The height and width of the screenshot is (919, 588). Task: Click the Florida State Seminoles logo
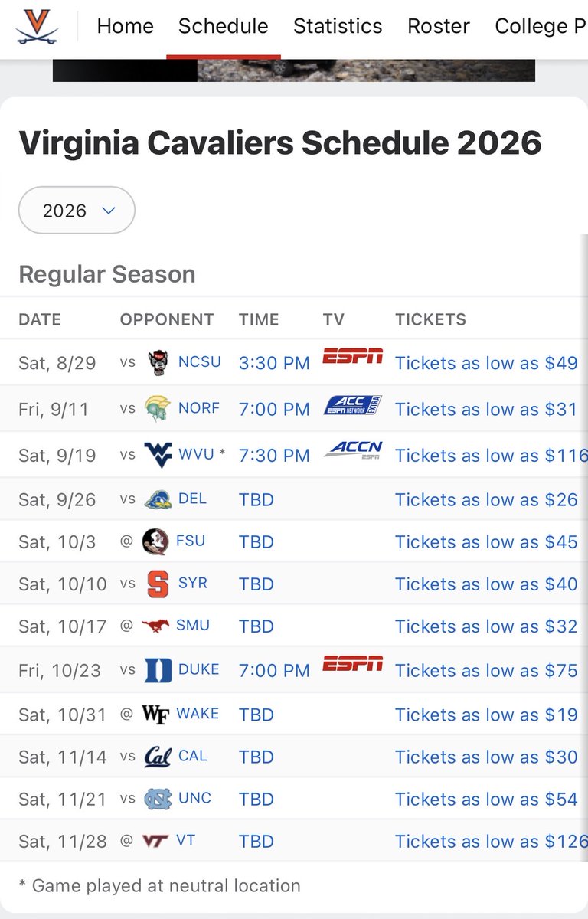[x=155, y=541]
